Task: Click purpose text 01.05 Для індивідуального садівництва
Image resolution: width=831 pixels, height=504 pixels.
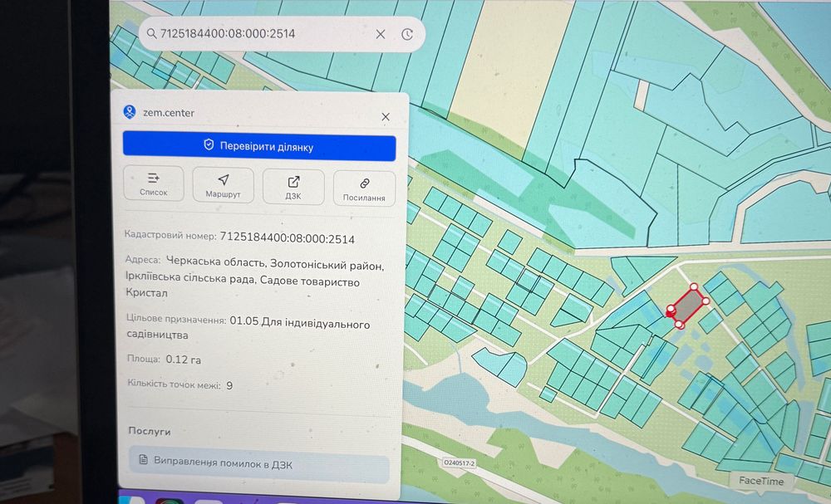Action: [248, 328]
